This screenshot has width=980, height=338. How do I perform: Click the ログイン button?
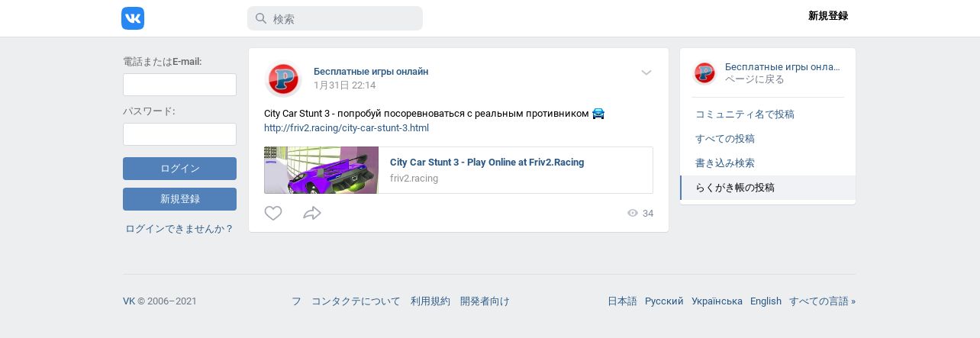point(179,169)
